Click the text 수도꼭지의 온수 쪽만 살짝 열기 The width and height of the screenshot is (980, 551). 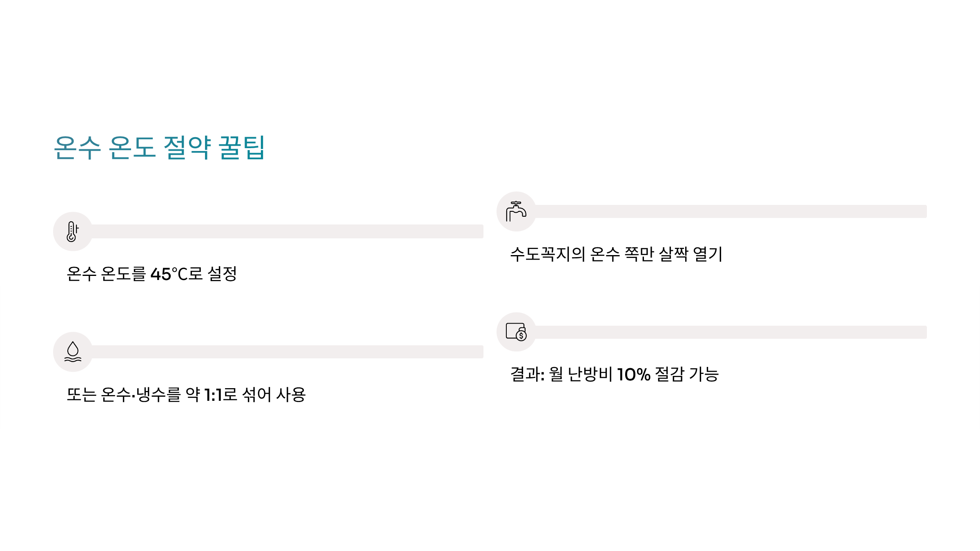(x=616, y=254)
